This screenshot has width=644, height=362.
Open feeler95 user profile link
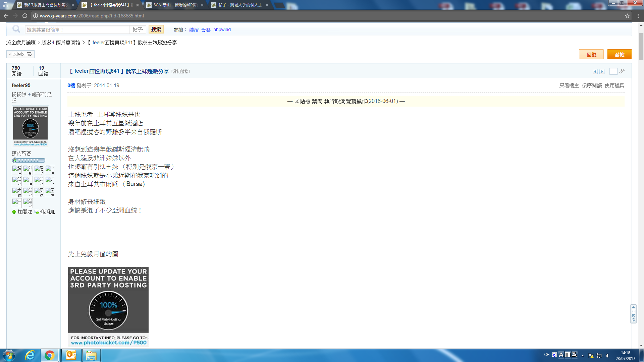21,85
